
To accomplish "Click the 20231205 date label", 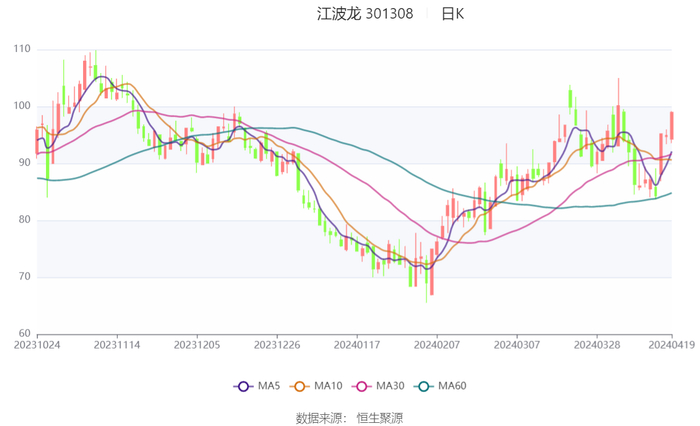I will [x=197, y=343].
